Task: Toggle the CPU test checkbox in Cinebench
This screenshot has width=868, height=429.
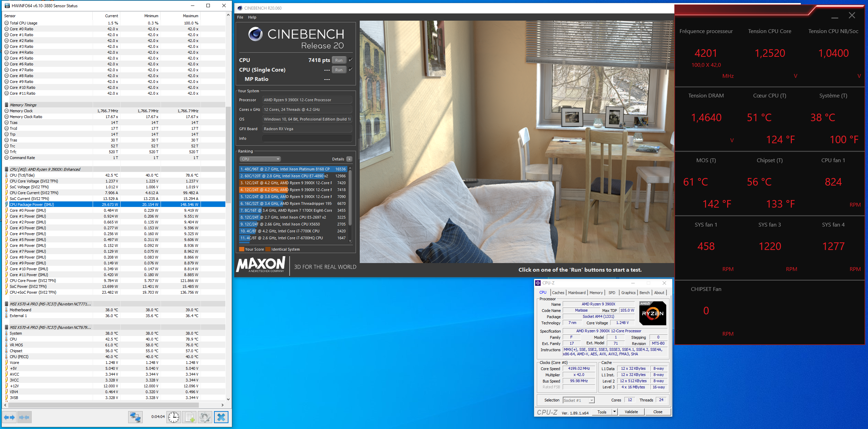Action: click(351, 60)
